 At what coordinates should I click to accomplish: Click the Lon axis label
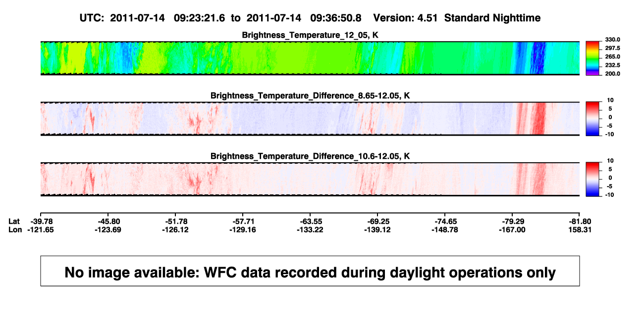point(15,230)
